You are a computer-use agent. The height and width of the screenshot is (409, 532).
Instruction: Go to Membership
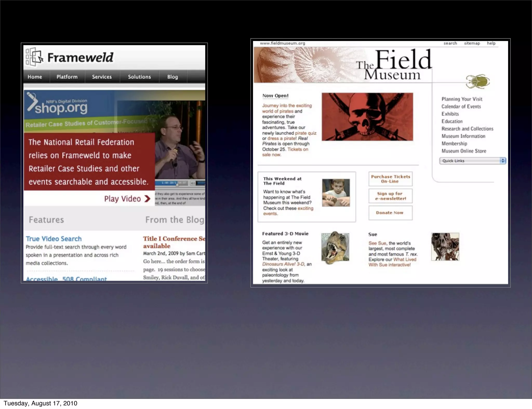click(454, 144)
